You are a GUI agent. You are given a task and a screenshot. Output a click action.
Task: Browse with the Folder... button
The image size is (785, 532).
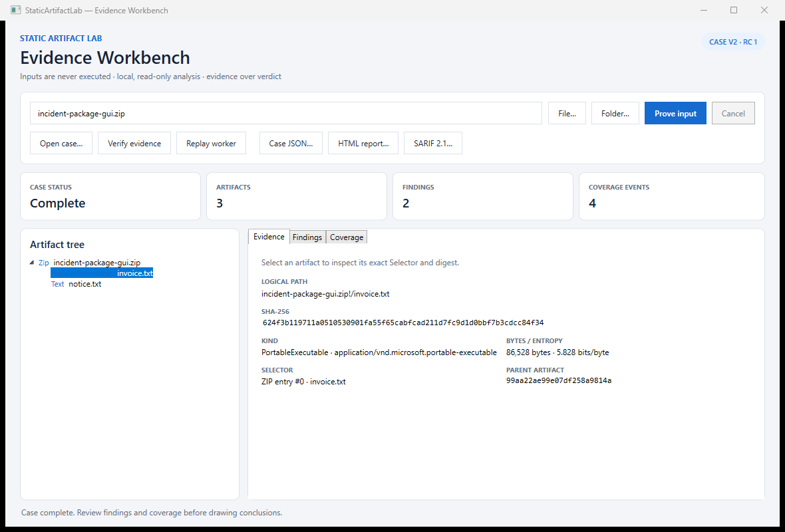(615, 113)
